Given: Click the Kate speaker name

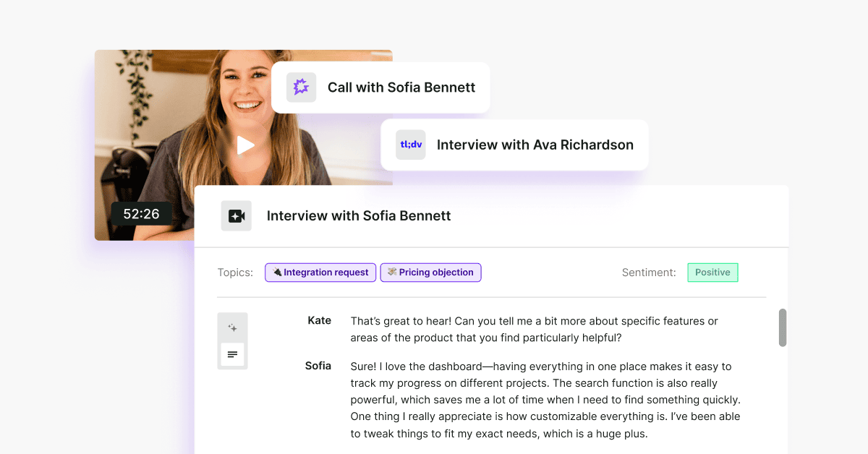Looking at the screenshot, I should coord(319,320).
